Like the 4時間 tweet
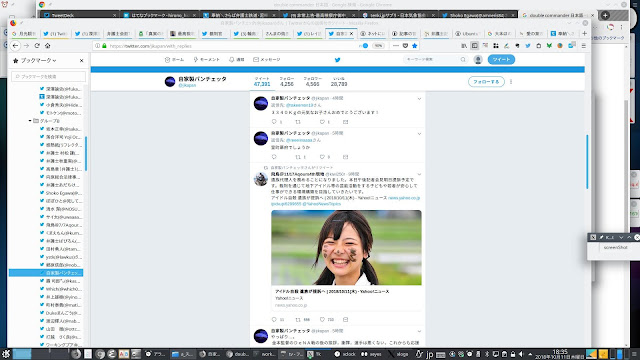The image size is (640, 360). 322,122
